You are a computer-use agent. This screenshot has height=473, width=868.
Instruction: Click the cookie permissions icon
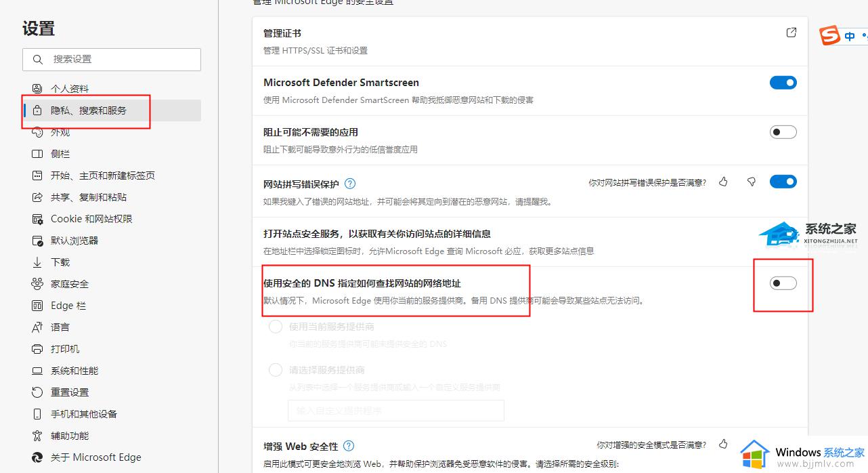tap(37, 219)
